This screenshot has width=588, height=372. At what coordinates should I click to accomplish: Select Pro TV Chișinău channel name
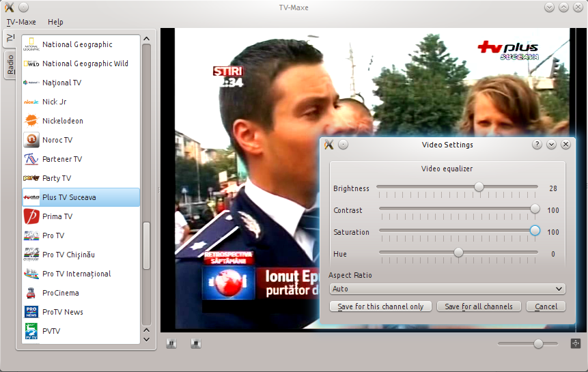click(x=68, y=255)
